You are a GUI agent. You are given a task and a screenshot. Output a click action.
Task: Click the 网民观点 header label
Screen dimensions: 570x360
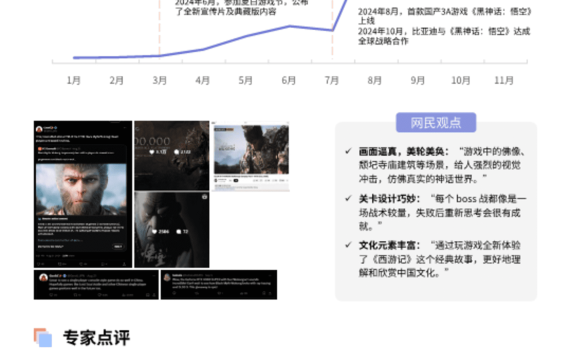pyautogui.click(x=436, y=123)
